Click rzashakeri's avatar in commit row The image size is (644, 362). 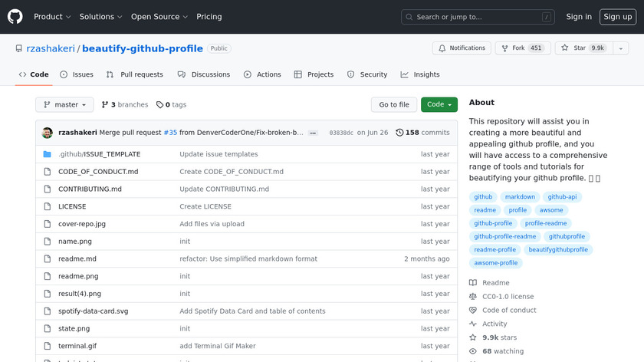(x=48, y=133)
